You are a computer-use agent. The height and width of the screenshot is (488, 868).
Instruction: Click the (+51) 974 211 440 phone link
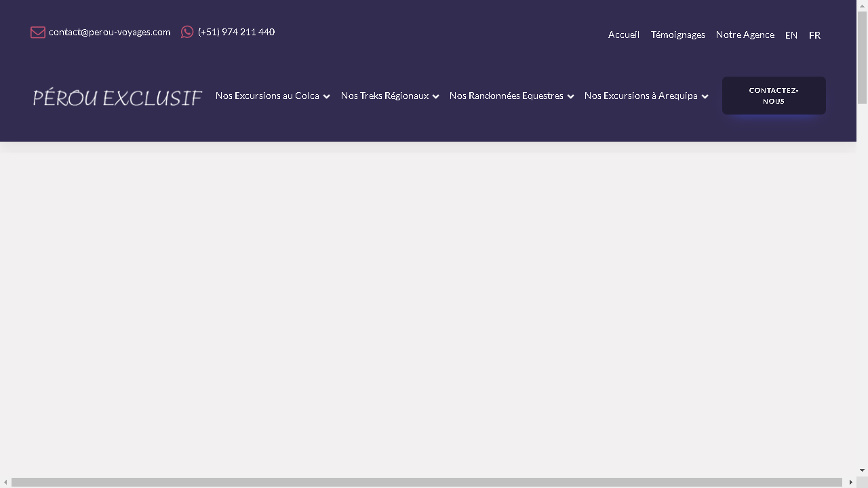(x=236, y=32)
